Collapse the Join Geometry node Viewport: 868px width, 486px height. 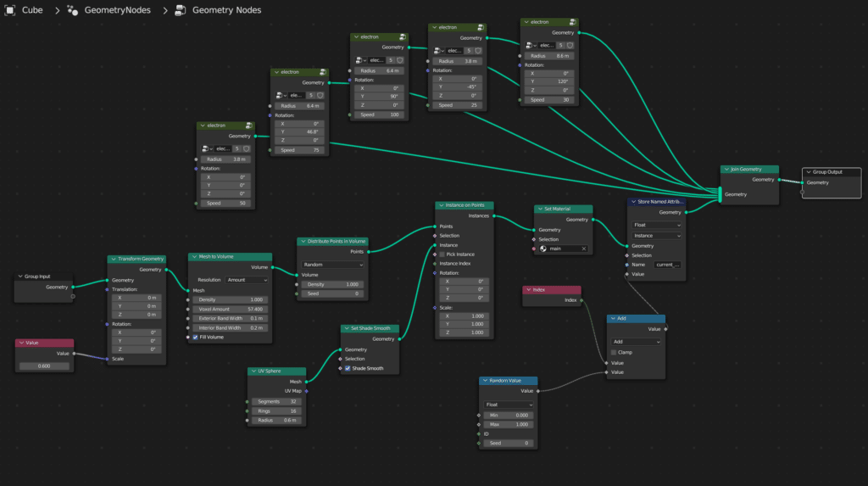pos(726,169)
